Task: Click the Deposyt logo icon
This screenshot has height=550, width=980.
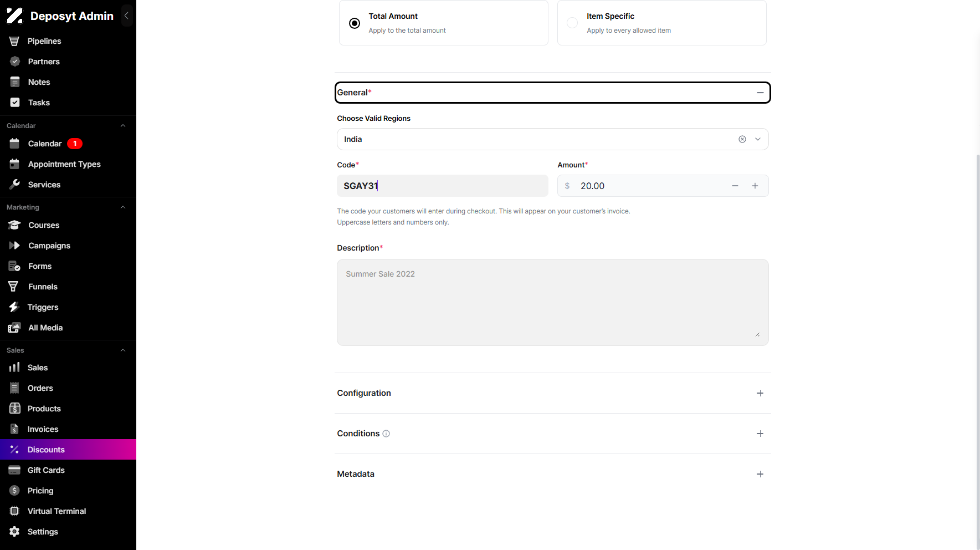Action: 14,16
